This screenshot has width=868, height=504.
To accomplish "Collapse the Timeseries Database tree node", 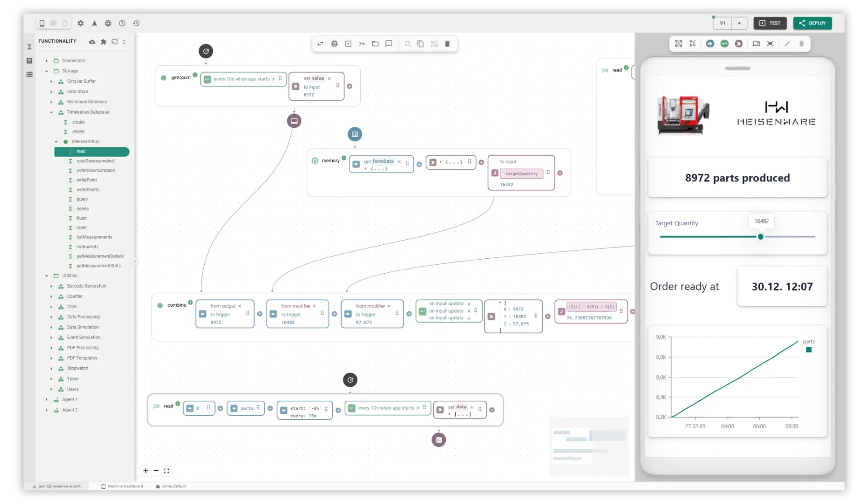I will point(51,112).
